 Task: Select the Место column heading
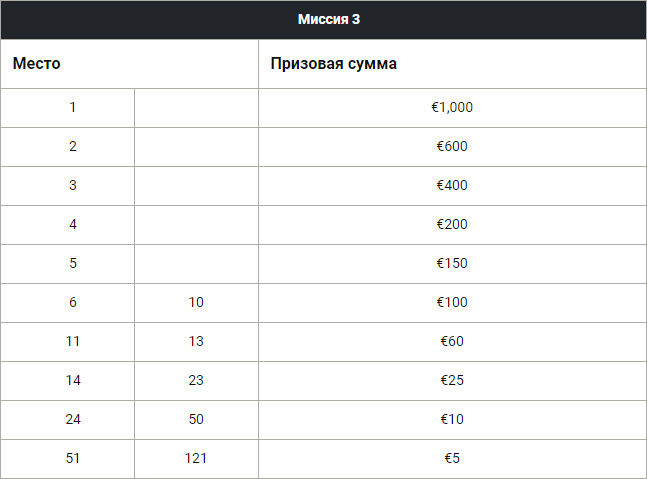click(37, 64)
